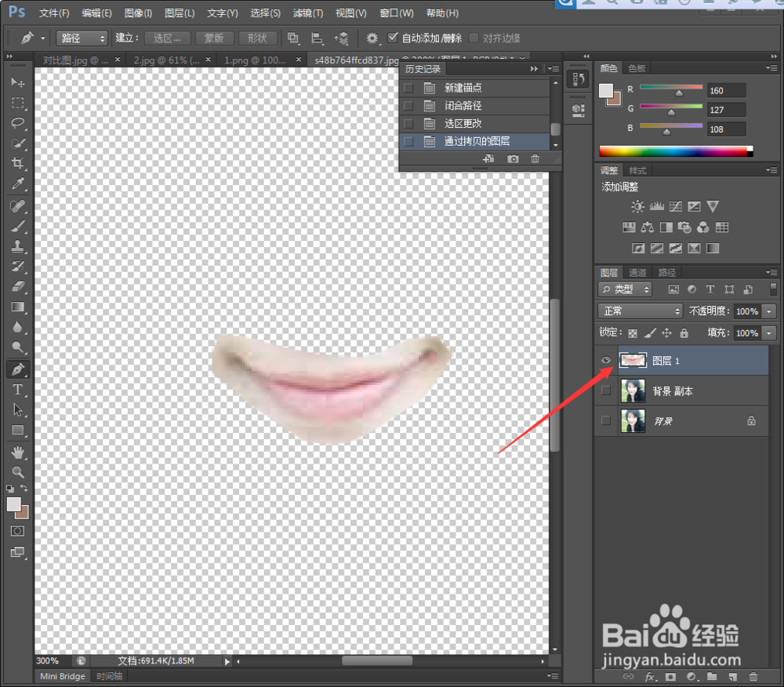Image resolution: width=784 pixels, height=687 pixels.
Task: Switch to 路径 tab
Action: (667, 272)
